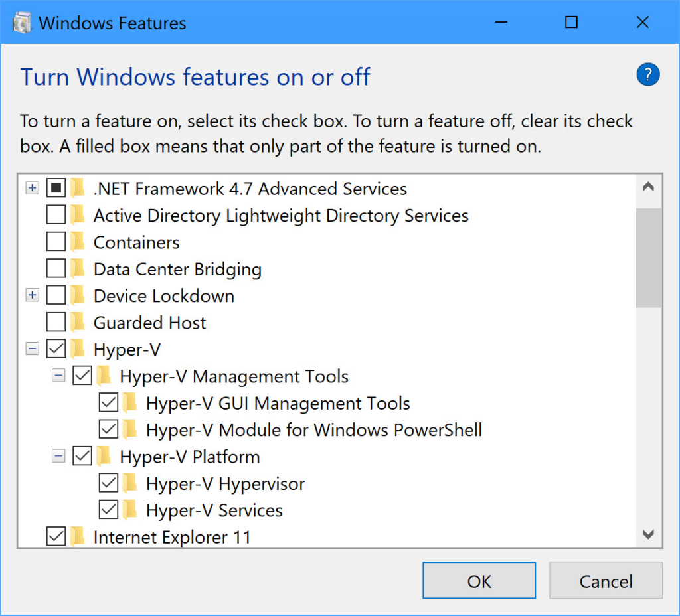Click the folder icon beside Hyper-V Hypervisor
The height and width of the screenshot is (616, 680).
pyautogui.click(x=131, y=483)
